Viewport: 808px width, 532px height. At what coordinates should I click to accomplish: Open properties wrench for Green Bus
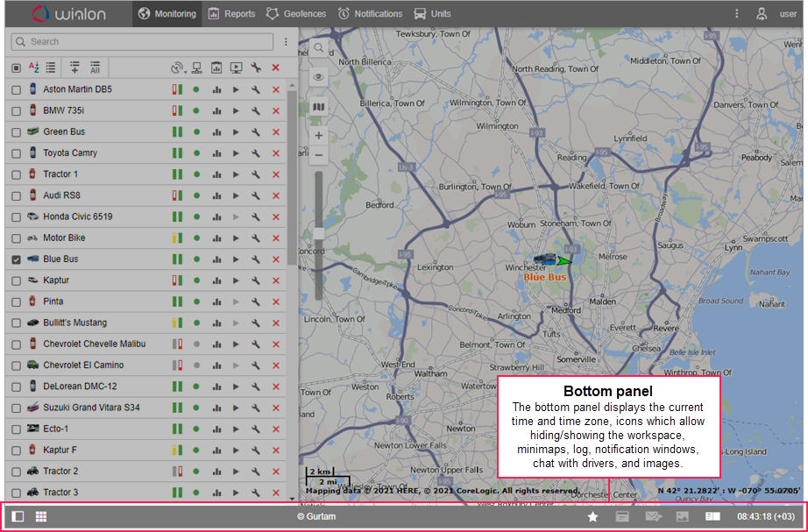click(x=256, y=131)
